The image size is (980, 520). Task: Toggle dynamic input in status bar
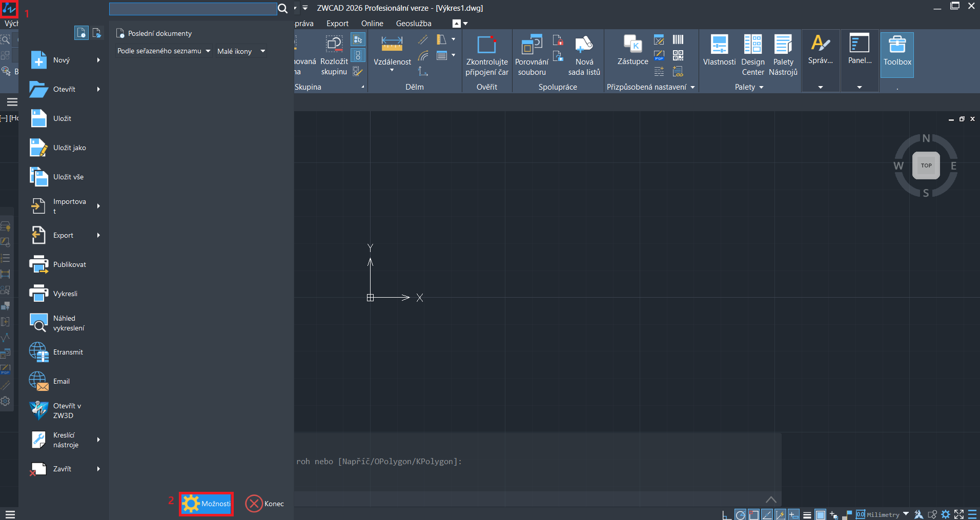point(793,515)
